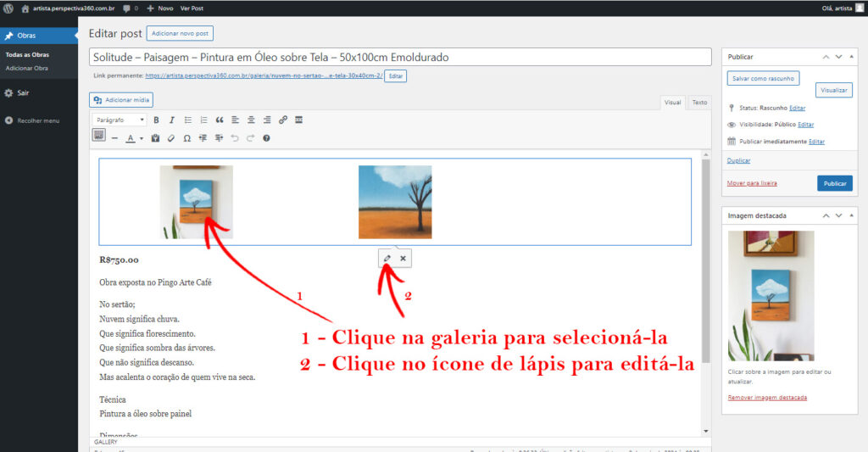Insert or edit a link via chain icon
Screen dimensions: 868x452
(283, 120)
